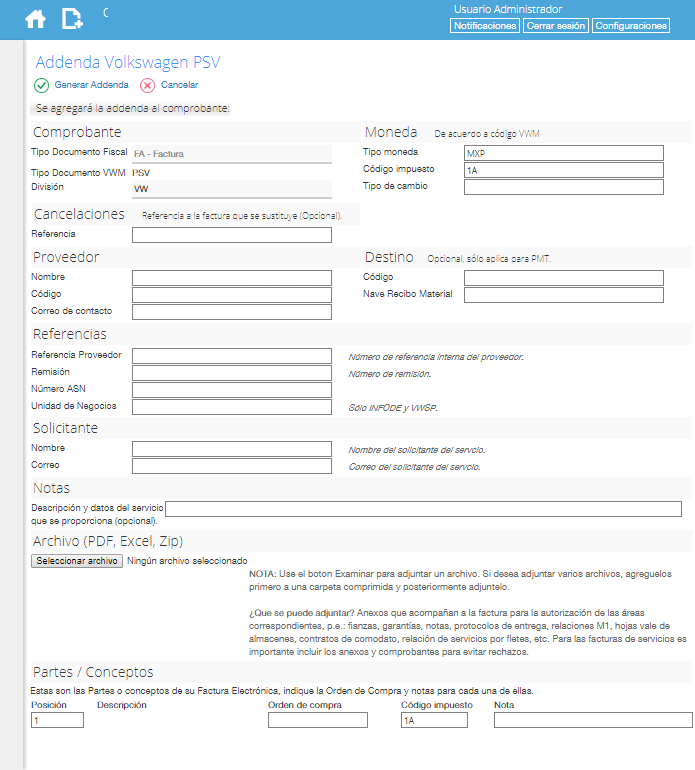
Task: Click the Tipo de cambio field
Action: 564,187
